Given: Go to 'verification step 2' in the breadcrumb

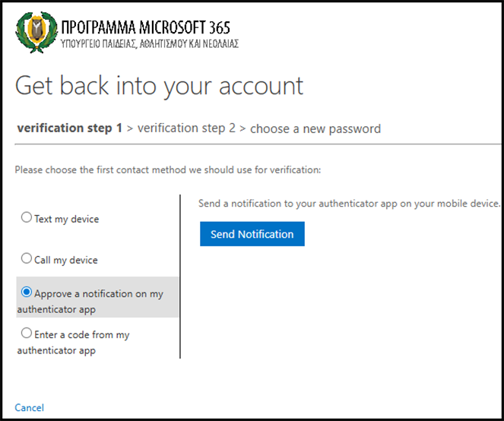Looking at the screenshot, I should point(186,128).
